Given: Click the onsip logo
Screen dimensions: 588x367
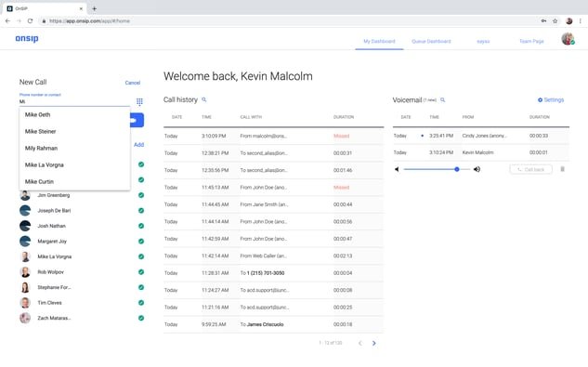Looking at the screenshot, I should [27, 38].
